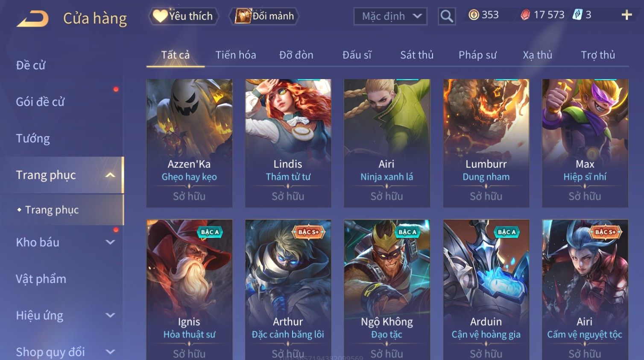The width and height of the screenshot is (644, 360).
Task: Tap the red gem balance 17 573
Action: tap(542, 15)
